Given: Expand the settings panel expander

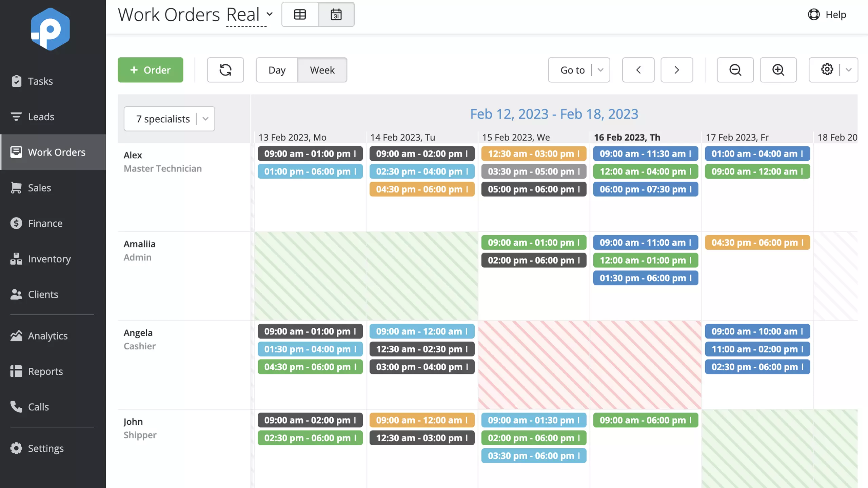Looking at the screenshot, I should (x=847, y=70).
